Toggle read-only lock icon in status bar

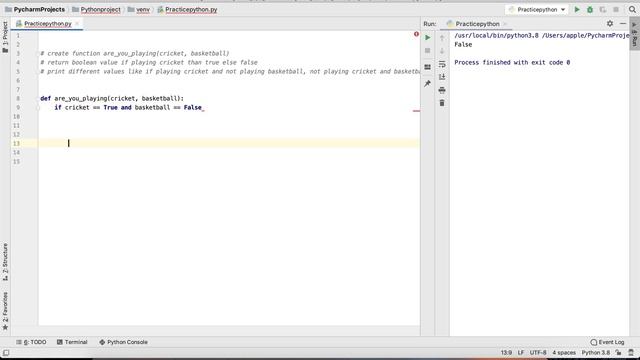pos(619,353)
